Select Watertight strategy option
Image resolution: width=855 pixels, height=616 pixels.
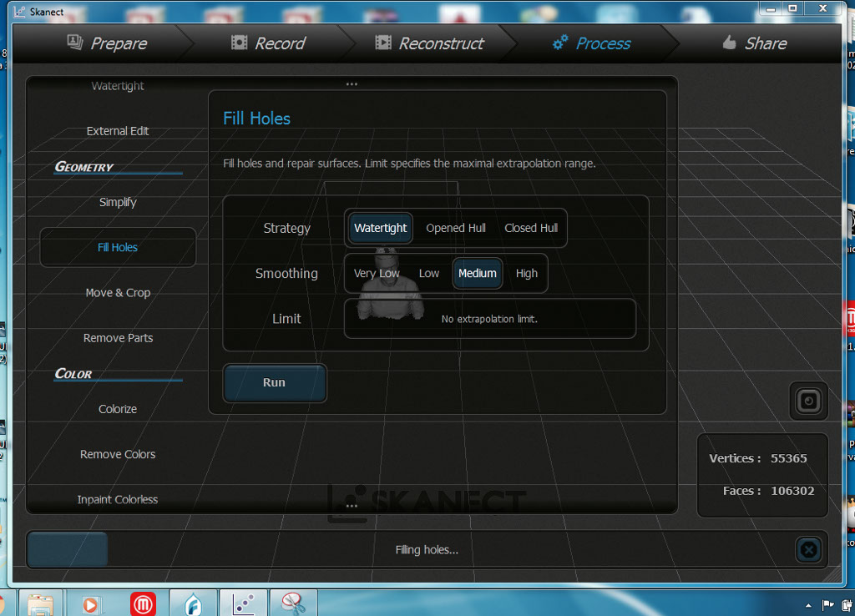point(380,228)
